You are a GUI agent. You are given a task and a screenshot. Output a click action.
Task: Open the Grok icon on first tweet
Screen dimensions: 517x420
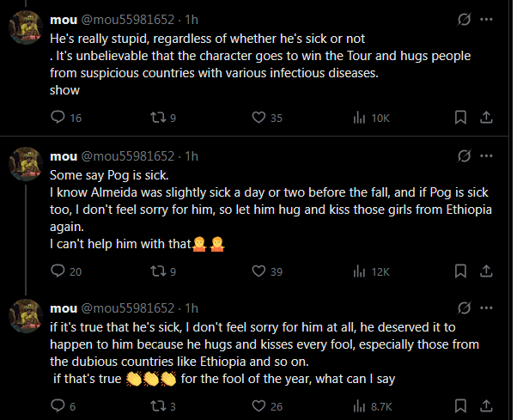pyautogui.click(x=465, y=19)
